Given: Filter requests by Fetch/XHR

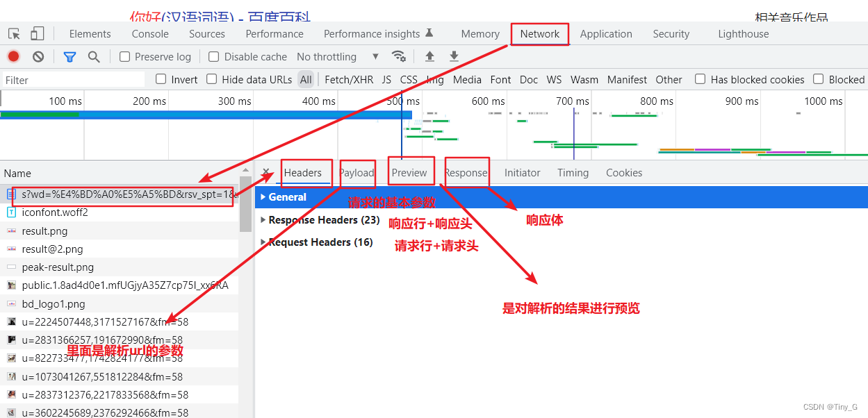Looking at the screenshot, I should click(x=349, y=80).
